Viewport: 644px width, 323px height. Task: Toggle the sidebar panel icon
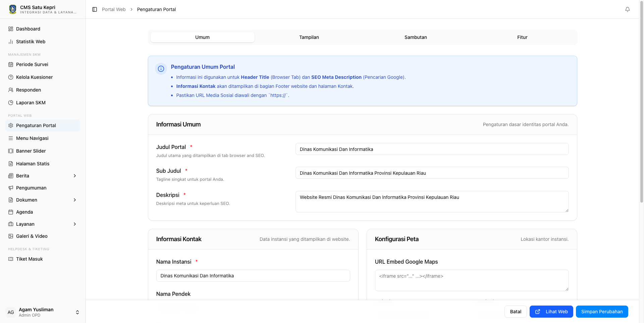[x=95, y=9]
